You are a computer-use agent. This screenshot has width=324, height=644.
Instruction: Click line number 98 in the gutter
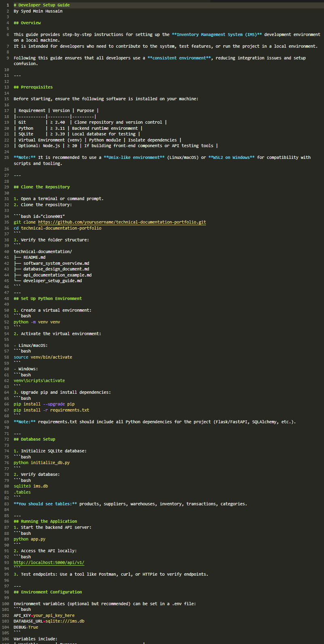click(x=6, y=592)
